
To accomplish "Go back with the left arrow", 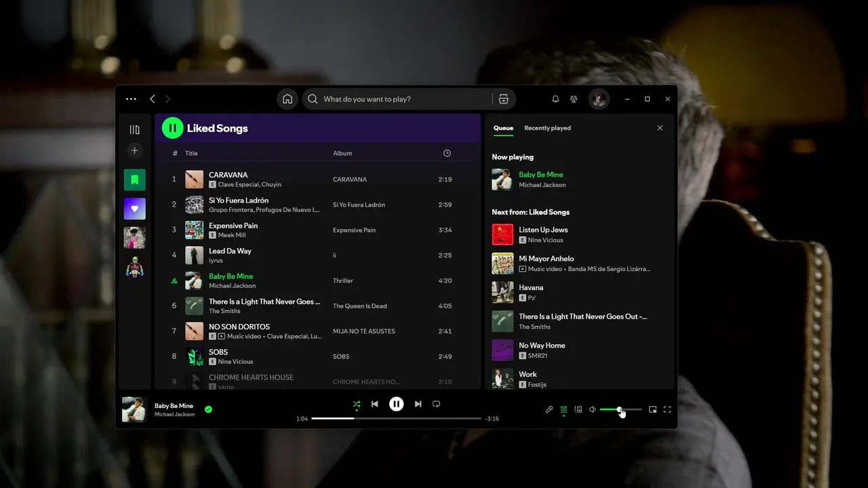I will tap(152, 99).
